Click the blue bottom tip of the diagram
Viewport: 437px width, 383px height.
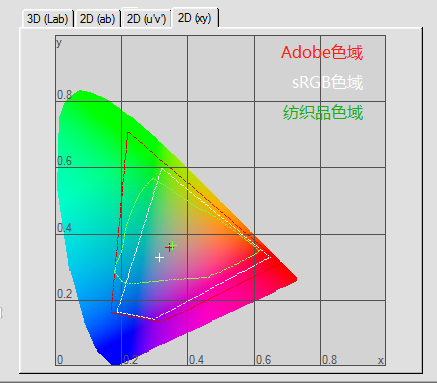click(x=114, y=363)
